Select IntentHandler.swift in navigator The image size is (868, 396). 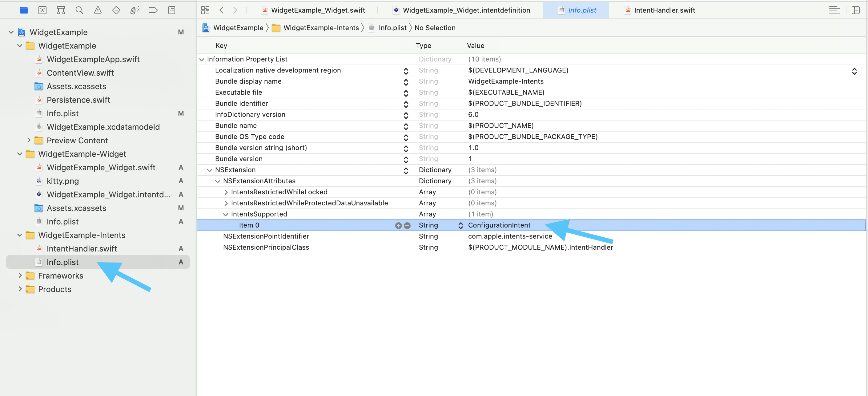coord(82,249)
